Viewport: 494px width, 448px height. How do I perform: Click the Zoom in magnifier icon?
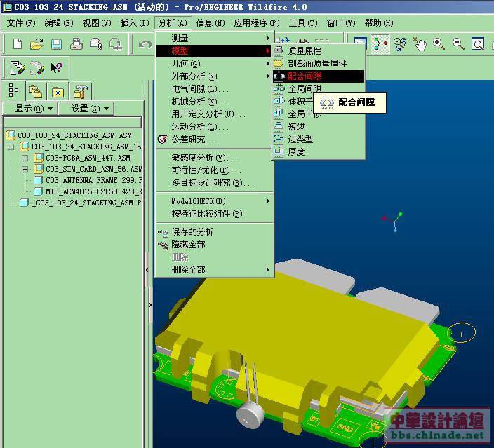439,44
